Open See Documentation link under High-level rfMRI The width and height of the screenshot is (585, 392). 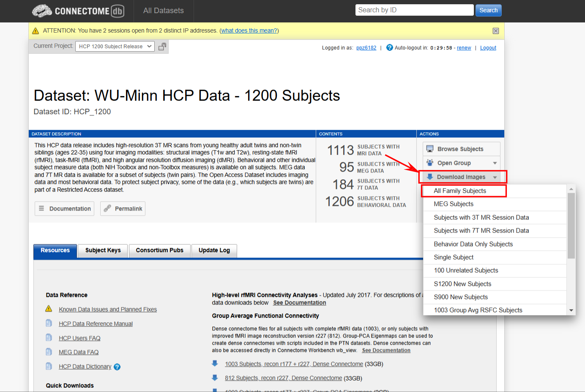click(299, 303)
